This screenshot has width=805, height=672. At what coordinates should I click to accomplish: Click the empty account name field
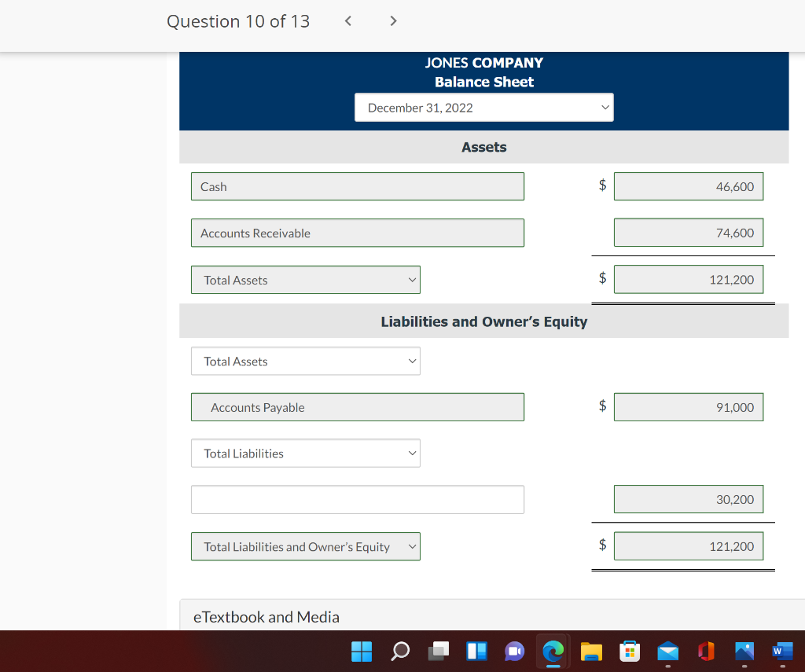tap(358, 500)
